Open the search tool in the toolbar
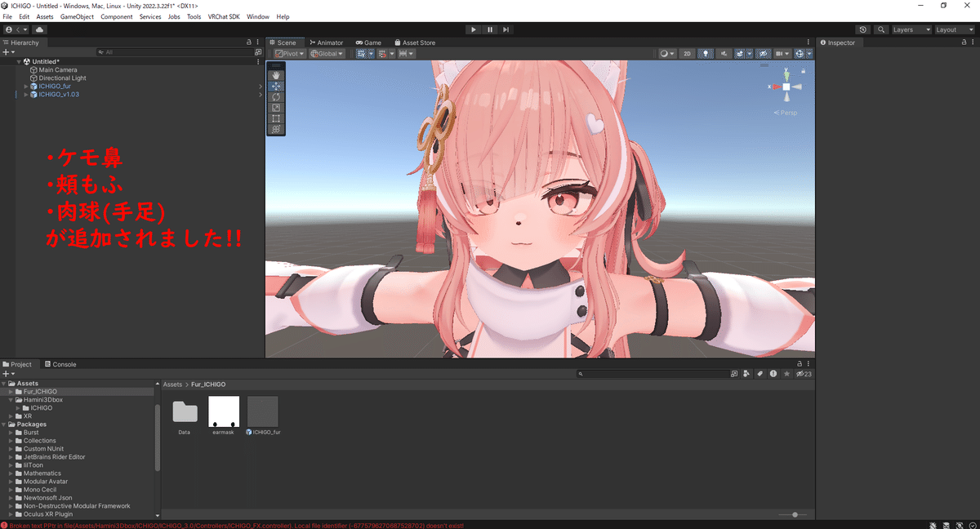Image resolution: width=980 pixels, height=529 pixels. click(880, 29)
